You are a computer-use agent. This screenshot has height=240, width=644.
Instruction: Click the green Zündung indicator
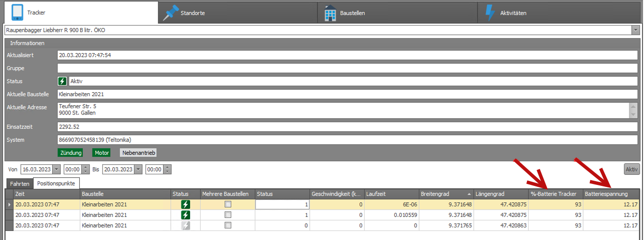click(70, 153)
